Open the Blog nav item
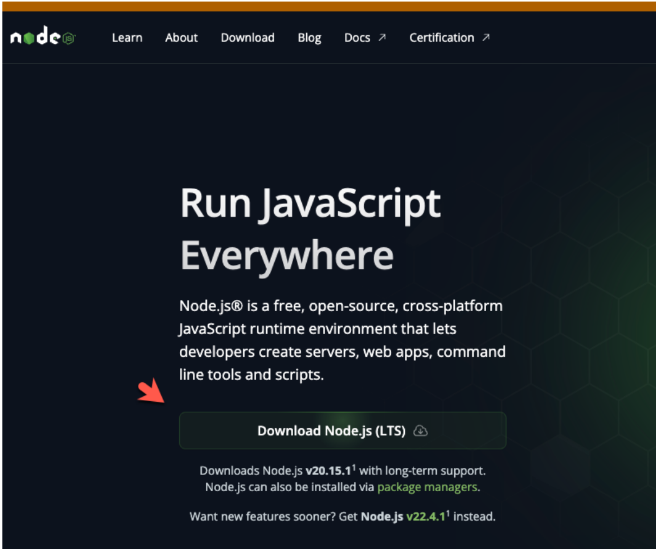This screenshot has width=656, height=549. [x=310, y=38]
